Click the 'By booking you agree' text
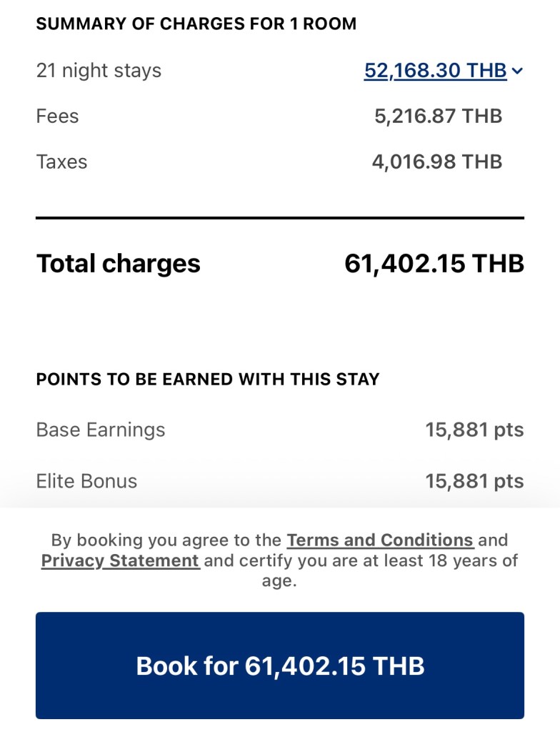Screen dimensions: 560x732 point(166,540)
